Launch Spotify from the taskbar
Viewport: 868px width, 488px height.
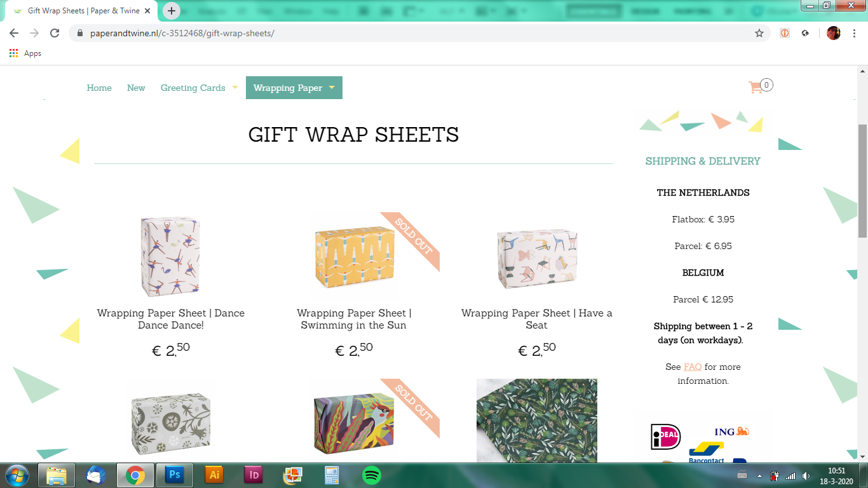pyautogui.click(x=371, y=475)
